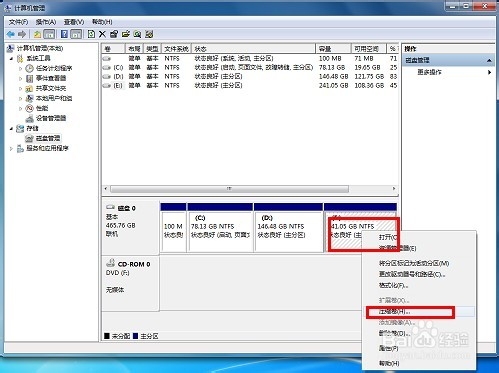499x373 pixels.
Task: Toggle the Show/Hide Console Tree toolbar icon
Action: click(x=49, y=34)
